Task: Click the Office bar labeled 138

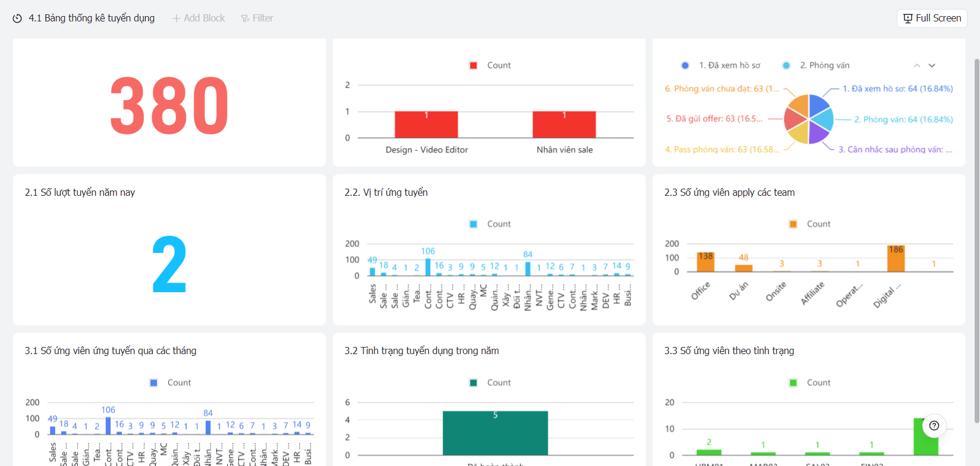Action: (x=705, y=262)
